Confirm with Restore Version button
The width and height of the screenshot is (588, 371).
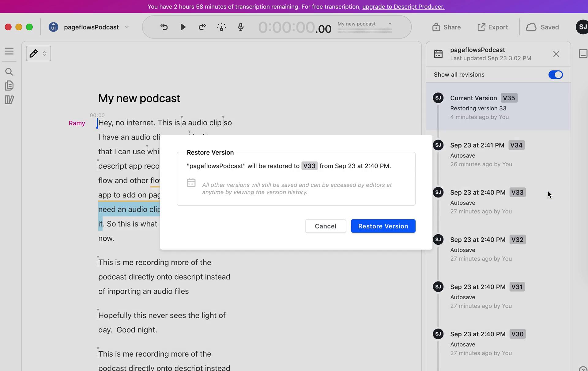coord(383,226)
